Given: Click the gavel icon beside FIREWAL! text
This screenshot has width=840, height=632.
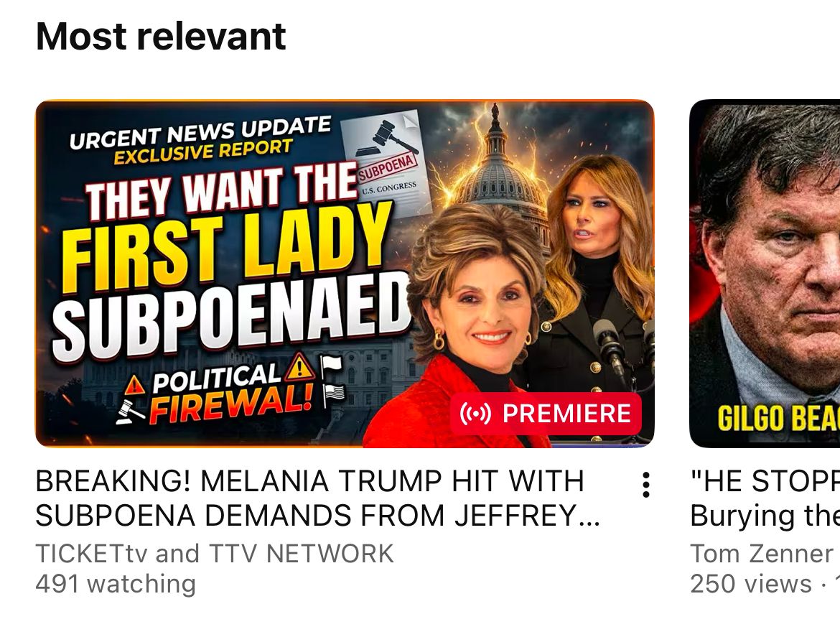Looking at the screenshot, I should pyautogui.click(x=130, y=412).
